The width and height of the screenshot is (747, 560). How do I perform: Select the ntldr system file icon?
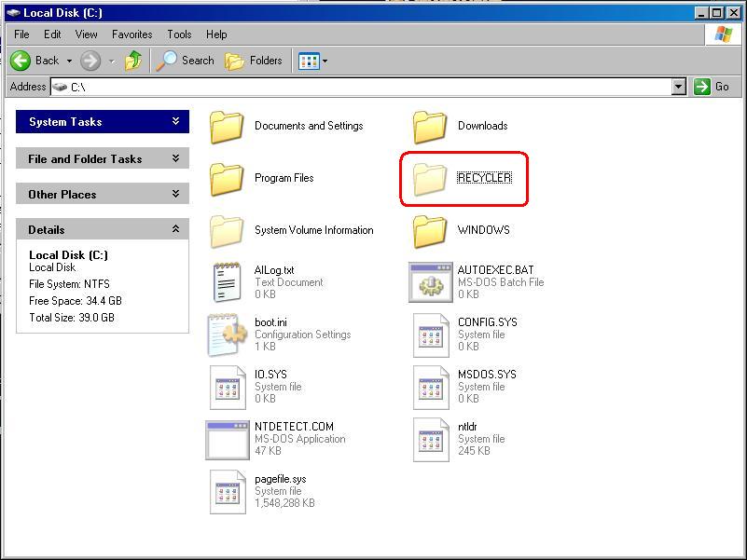coord(431,440)
